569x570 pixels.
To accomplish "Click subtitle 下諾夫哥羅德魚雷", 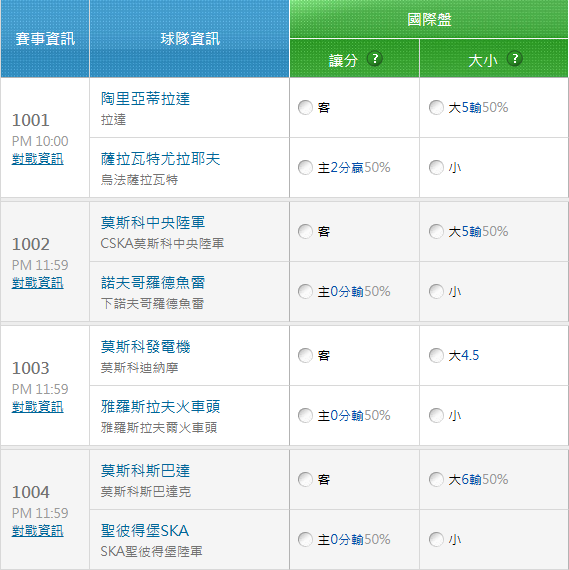I will coord(152,304).
